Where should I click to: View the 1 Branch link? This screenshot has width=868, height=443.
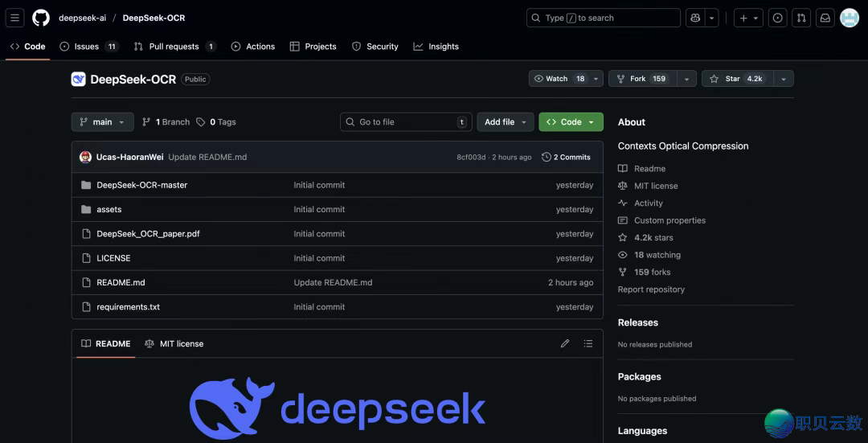point(166,122)
